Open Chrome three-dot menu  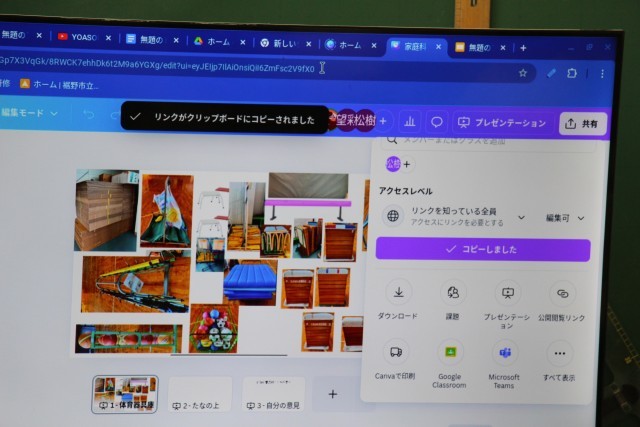pos(602,74)
